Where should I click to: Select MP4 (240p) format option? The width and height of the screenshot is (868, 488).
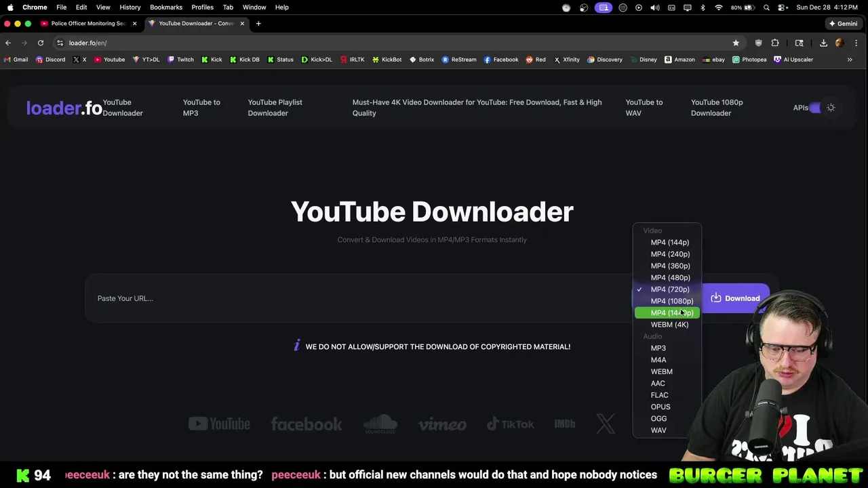point(667,254)
